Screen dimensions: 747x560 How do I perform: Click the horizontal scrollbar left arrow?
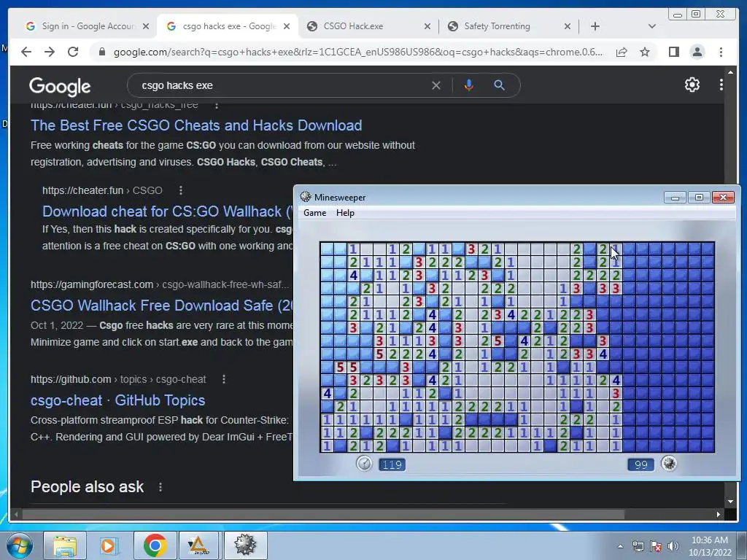click(x=16, y=514)
